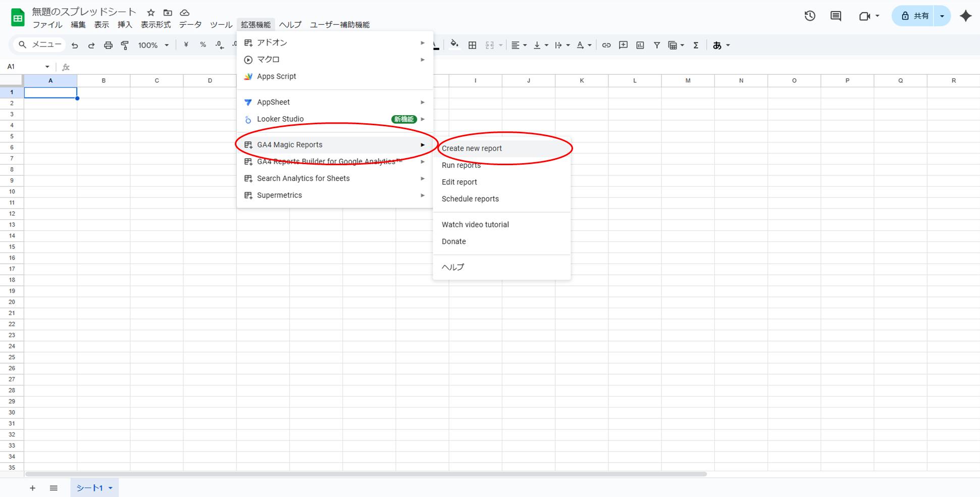980x497 pixels.
Task: Select the paint format roller tool
Action: click(x=125, y=45)
